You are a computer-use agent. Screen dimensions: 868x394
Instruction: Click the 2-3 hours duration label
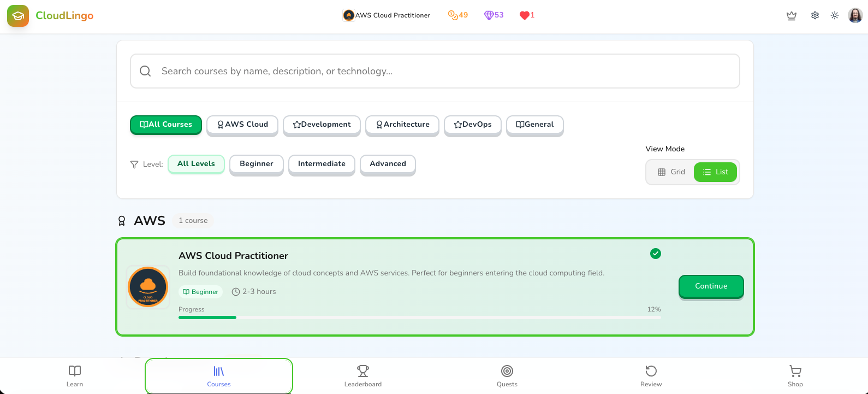(254, 292)
